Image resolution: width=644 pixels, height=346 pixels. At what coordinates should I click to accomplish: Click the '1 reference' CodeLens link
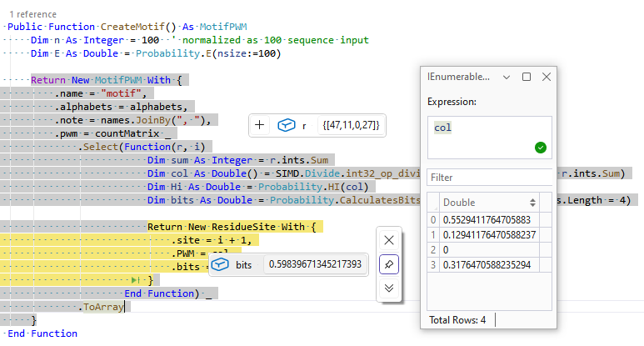click(x=33, y=14)
